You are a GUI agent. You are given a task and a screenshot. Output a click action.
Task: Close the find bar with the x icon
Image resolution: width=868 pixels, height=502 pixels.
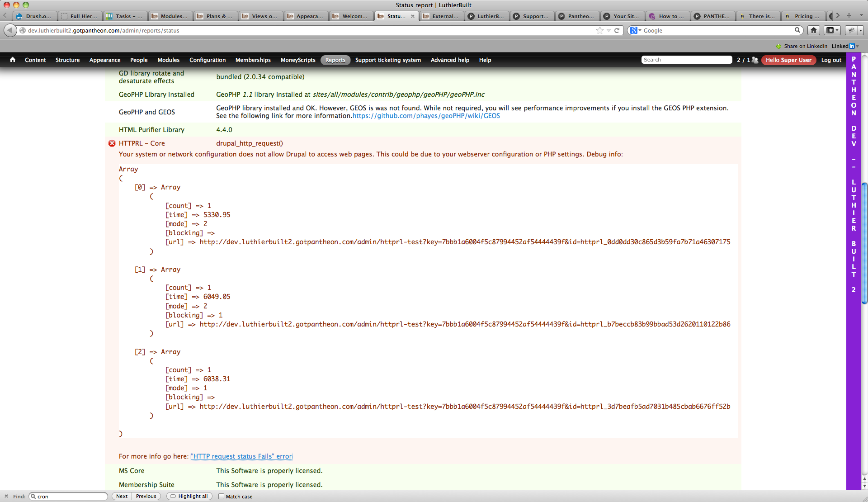point(6,496)
